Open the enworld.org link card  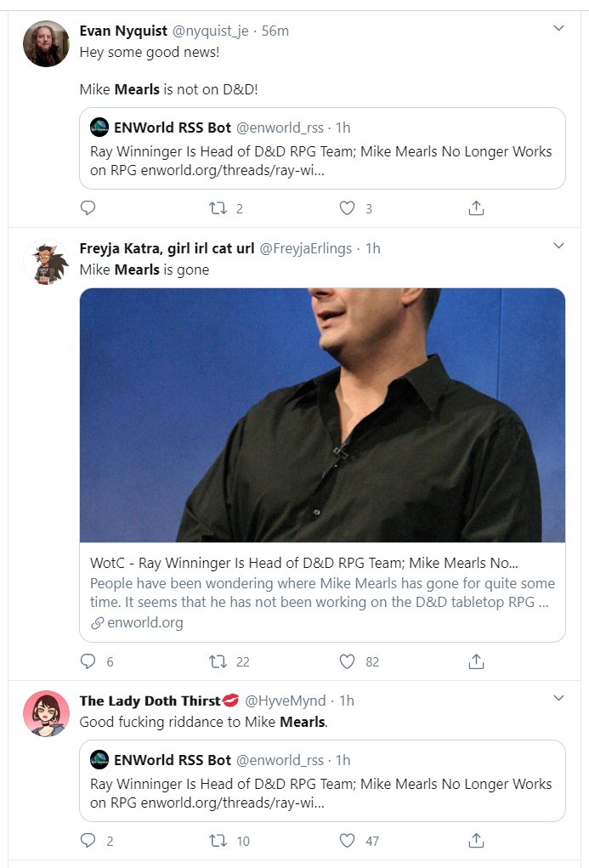point(322,593)
